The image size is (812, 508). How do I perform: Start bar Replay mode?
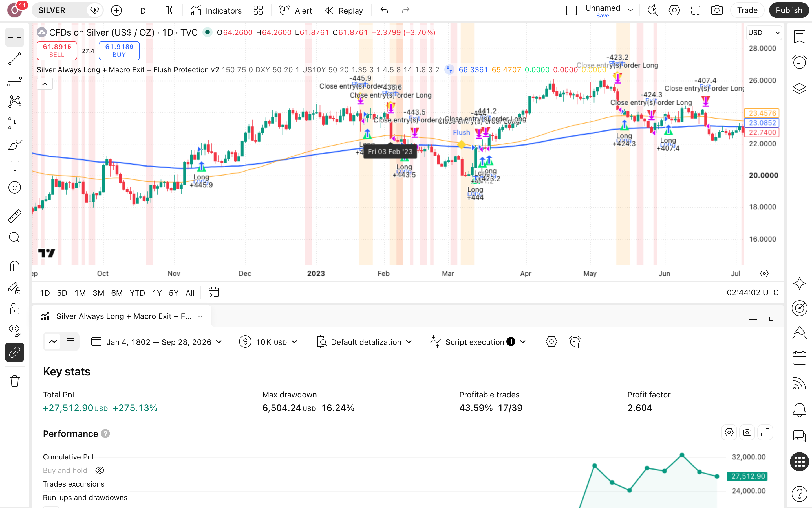pyautogui.click(x=344, y=10)
